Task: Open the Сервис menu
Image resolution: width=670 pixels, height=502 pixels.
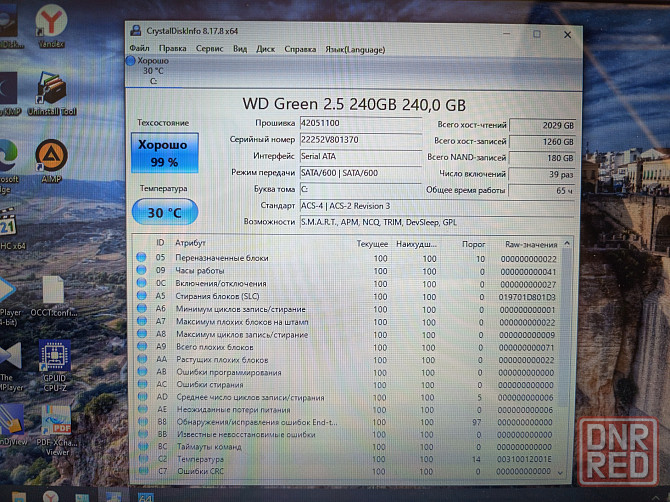Action: coord(209,49)
